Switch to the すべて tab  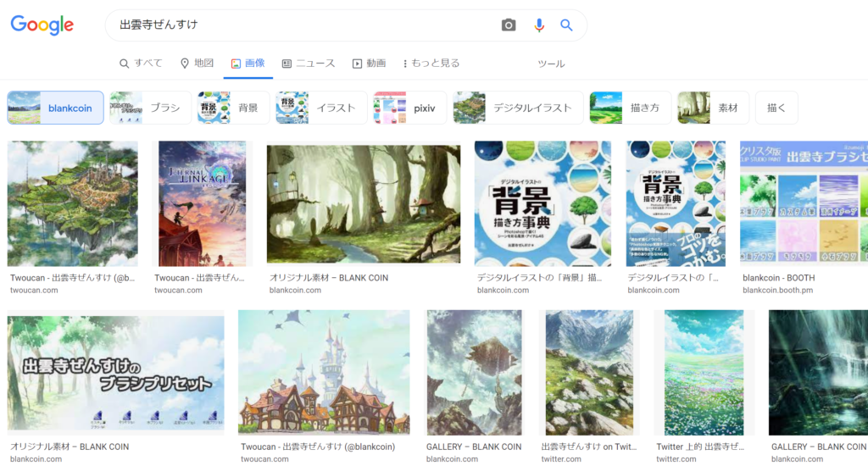[x=142, y=63]
